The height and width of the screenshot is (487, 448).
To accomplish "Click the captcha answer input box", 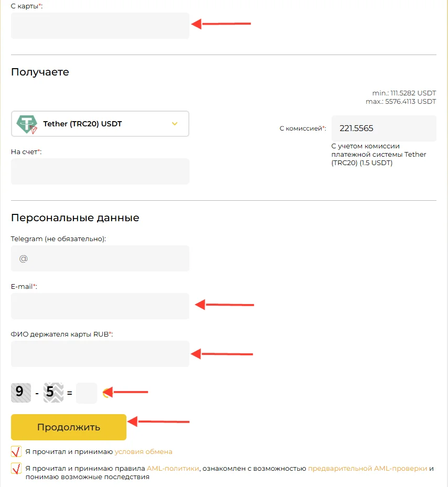I will point(87,393).
